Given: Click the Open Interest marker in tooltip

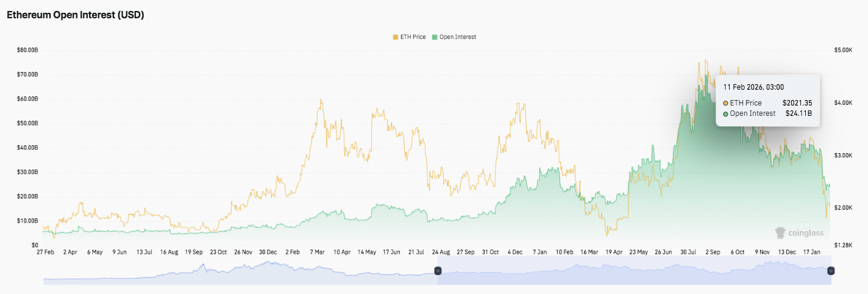Looking at the screenshot, I should click(725, 113).
